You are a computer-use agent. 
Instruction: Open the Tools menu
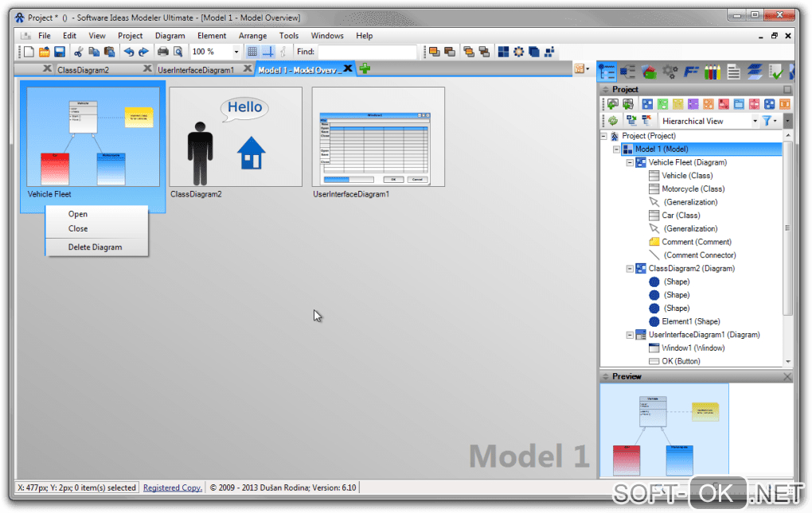[x=289, y=36]
